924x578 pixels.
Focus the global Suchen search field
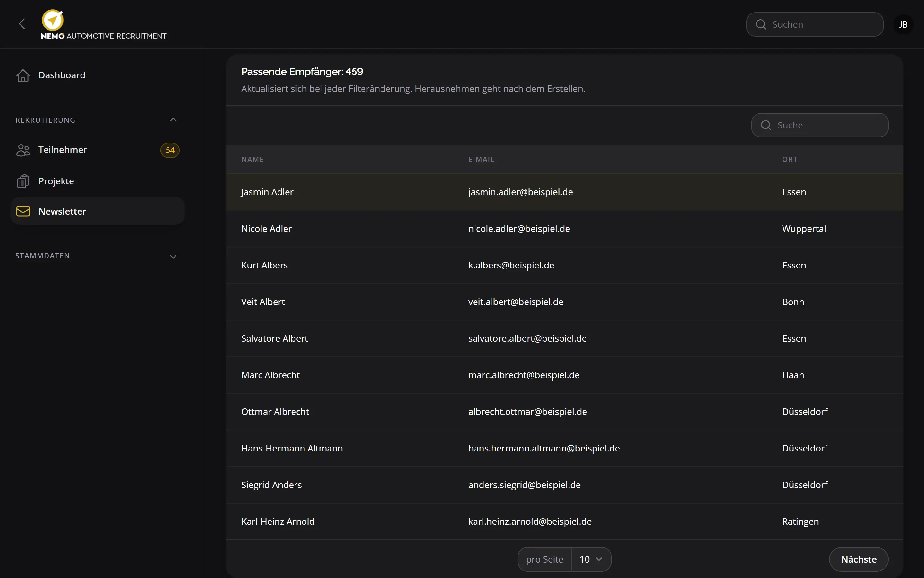click(x=814, y=24)
